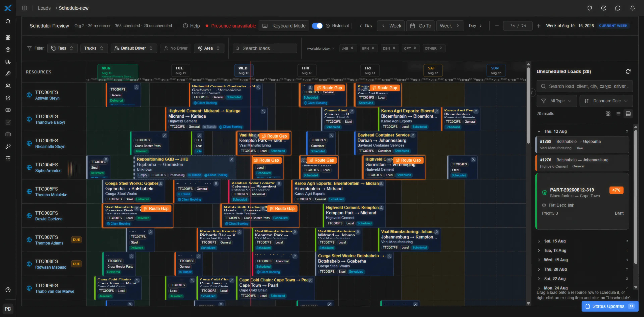Go to Loads breadcrumb

[44, 8]
